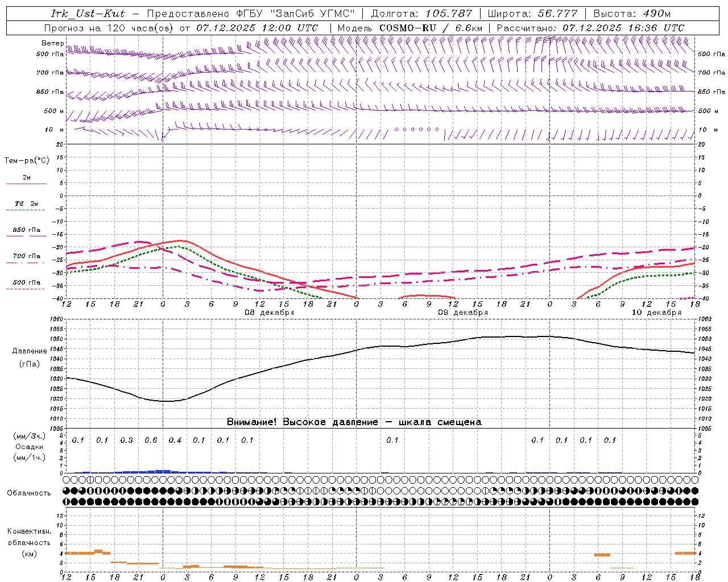Click the (мм/1ч.) precipitation unit label
728x582 pixels.
point(30,458)
